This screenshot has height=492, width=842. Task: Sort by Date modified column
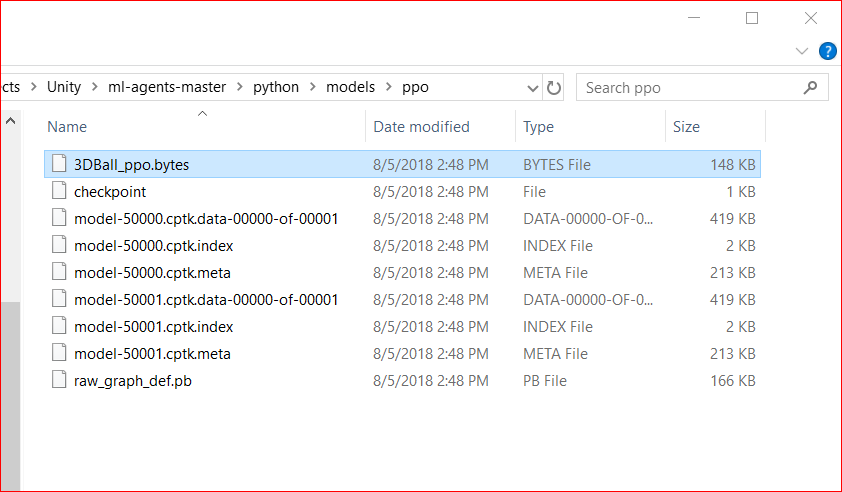tap(421, 127)
